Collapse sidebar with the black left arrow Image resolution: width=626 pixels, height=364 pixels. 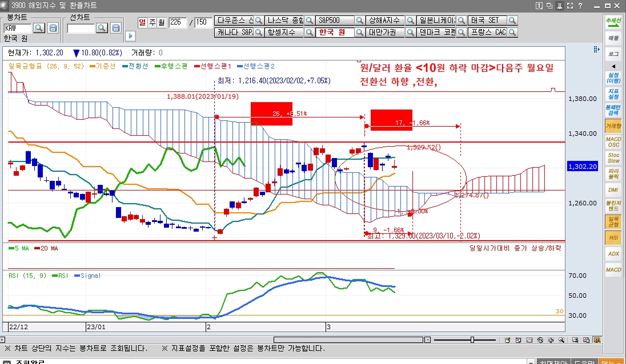click(x=613, y=66)
